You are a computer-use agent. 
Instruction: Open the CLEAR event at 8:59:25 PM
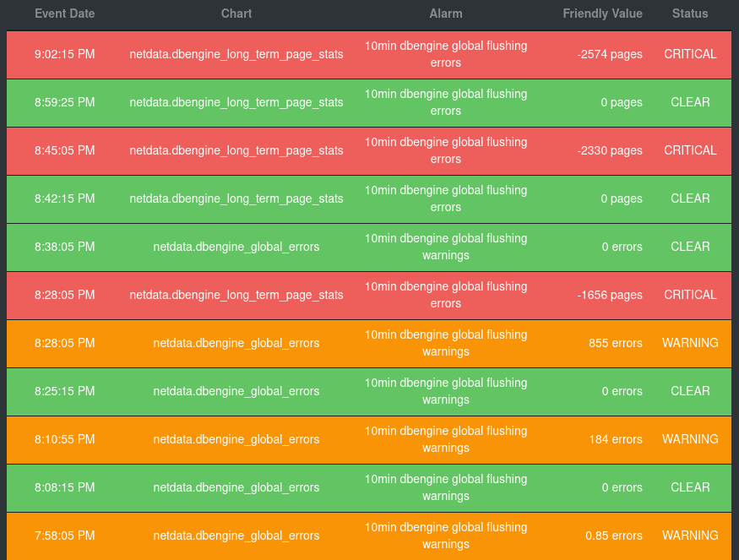point(369,102)
